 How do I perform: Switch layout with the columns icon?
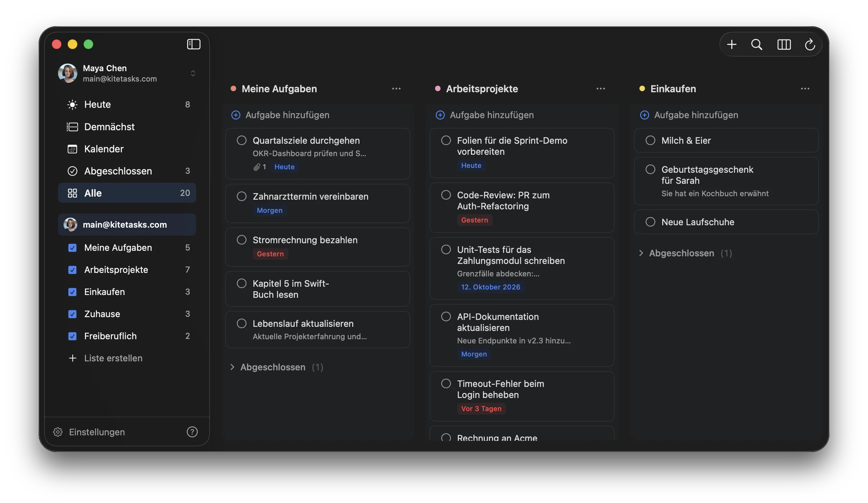click(x=784, y=44)
